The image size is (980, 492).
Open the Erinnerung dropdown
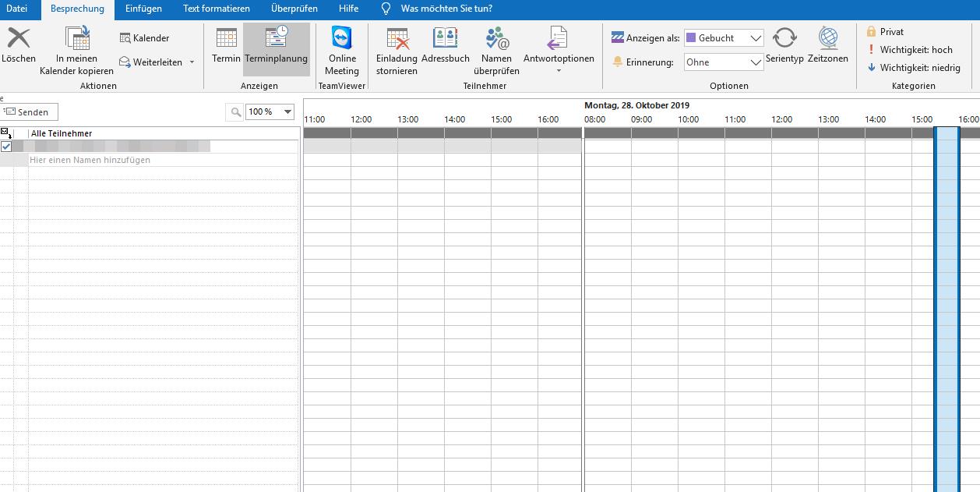point(755,62)
